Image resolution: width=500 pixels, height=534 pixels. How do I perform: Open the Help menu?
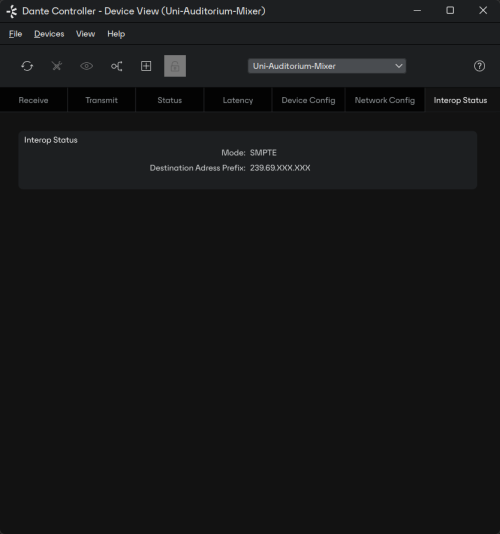click(x=116, y=34)
